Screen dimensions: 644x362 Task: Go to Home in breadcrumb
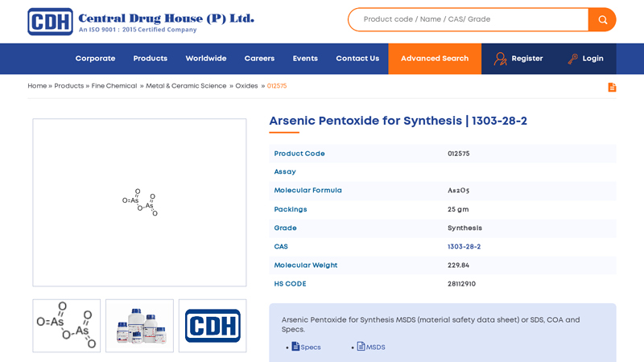click(x=37, y=86)
